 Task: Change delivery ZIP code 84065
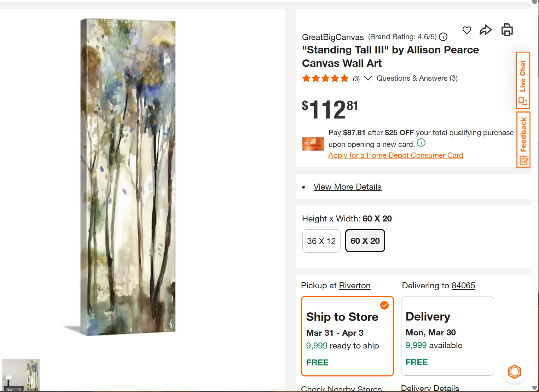pyautogui.click(x=463, y=286)
